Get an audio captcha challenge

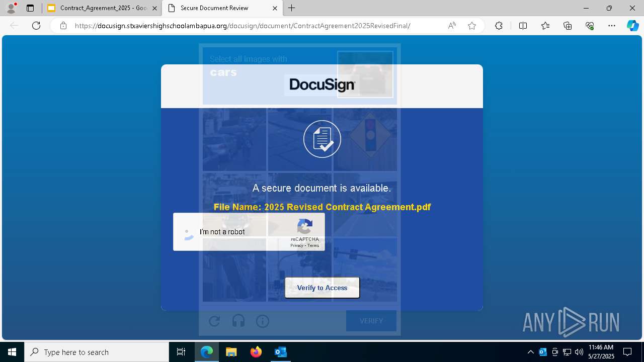[x=238, y=321]
